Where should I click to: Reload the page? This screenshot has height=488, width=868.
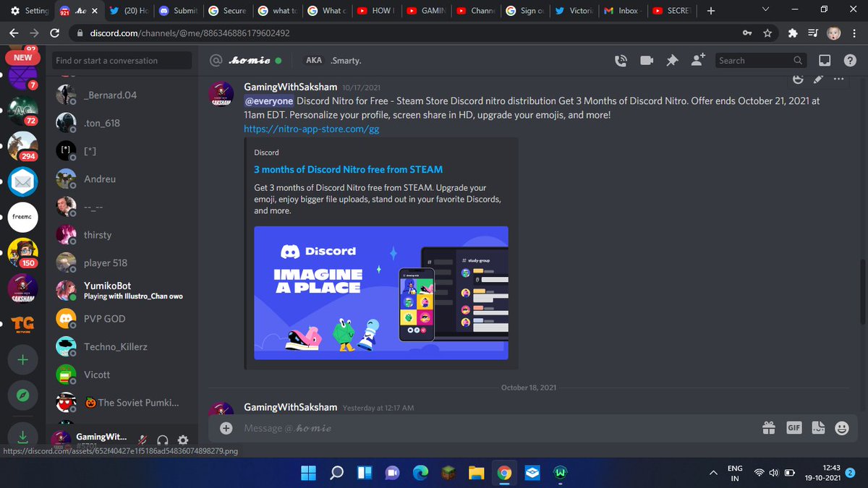(x=56, y=33)
